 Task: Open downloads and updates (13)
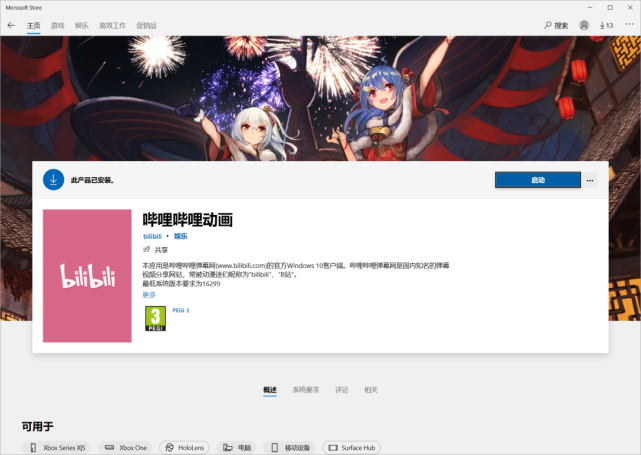[606, 25]
